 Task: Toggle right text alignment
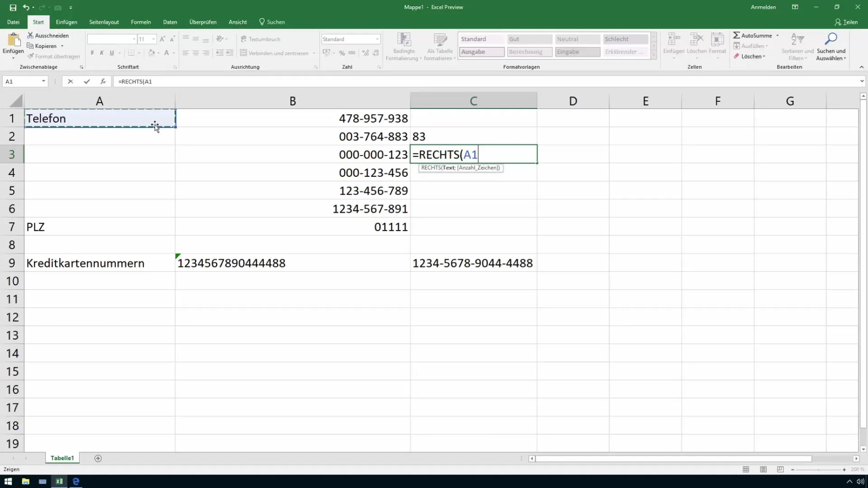206,53
